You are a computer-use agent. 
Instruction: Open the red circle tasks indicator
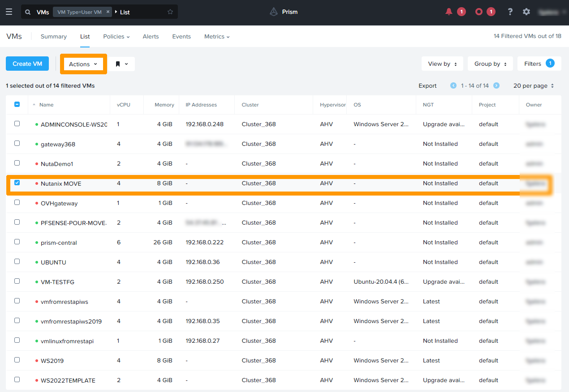(479, 12)
